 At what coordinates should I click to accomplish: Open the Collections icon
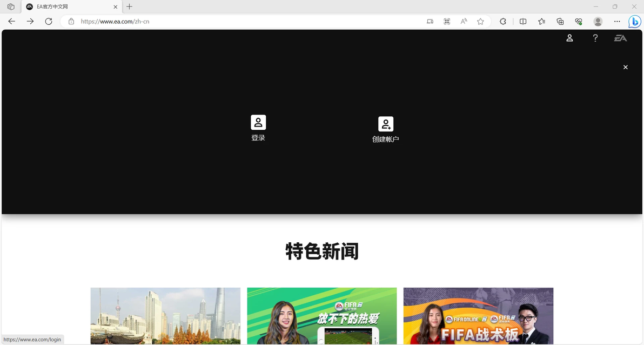click(x=560, y=22)
